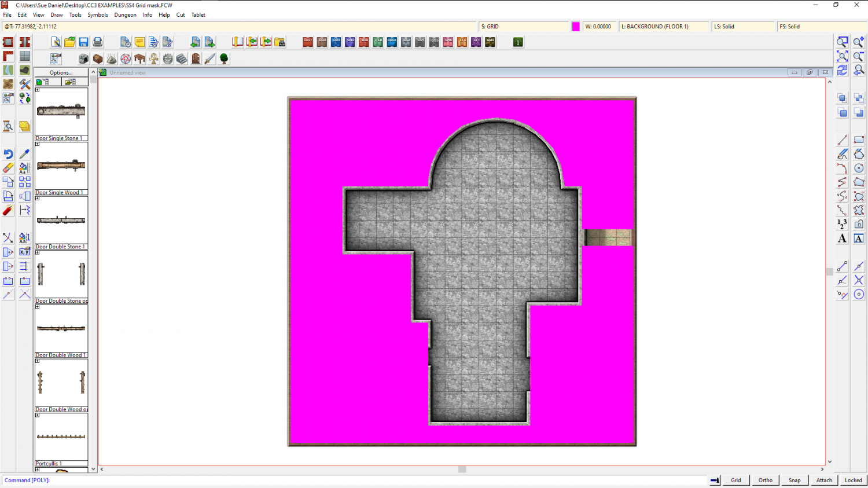Click the magenta current color swatch
The width and height of the screenshot is (868, 488).
tap(576, 27)
